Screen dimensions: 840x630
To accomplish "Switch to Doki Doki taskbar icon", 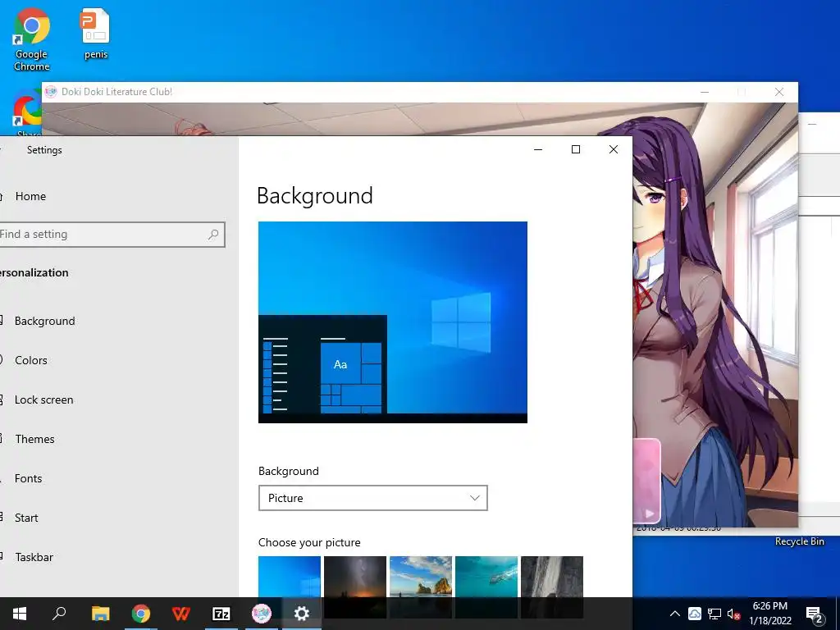I will 262,614.
